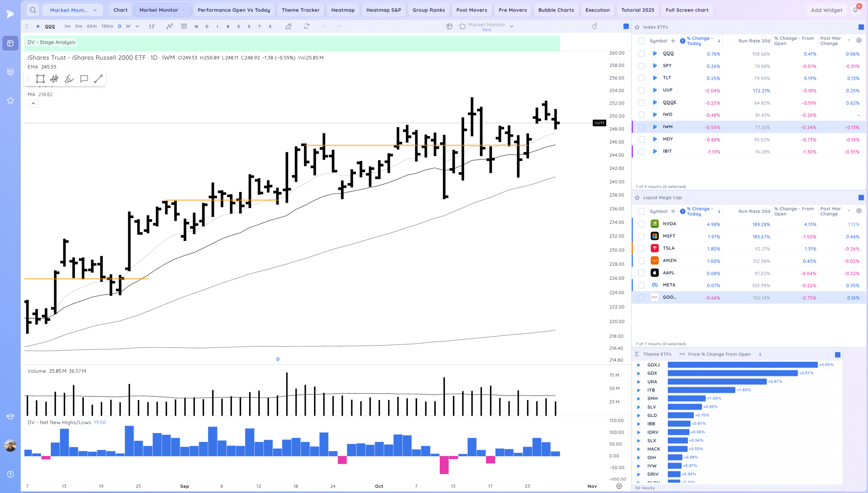Select the rectangle drawing tool

40,79
